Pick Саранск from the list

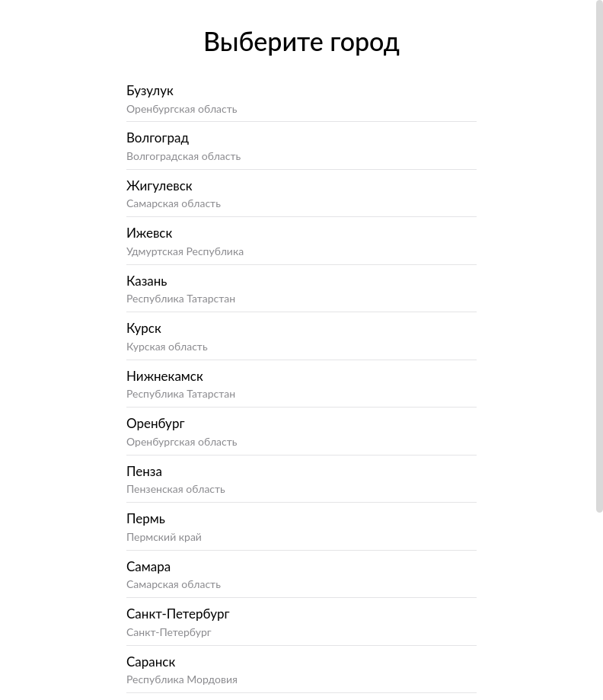click(151, 662)
